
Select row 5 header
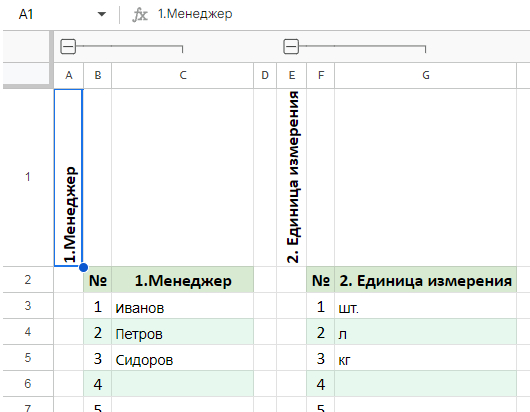click(x=28, y=358)
